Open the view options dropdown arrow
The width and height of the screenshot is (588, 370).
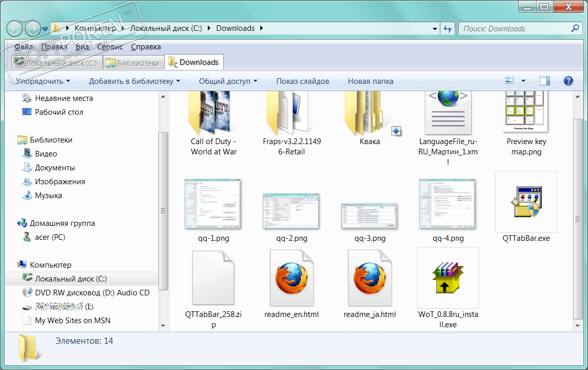[523, 81]
